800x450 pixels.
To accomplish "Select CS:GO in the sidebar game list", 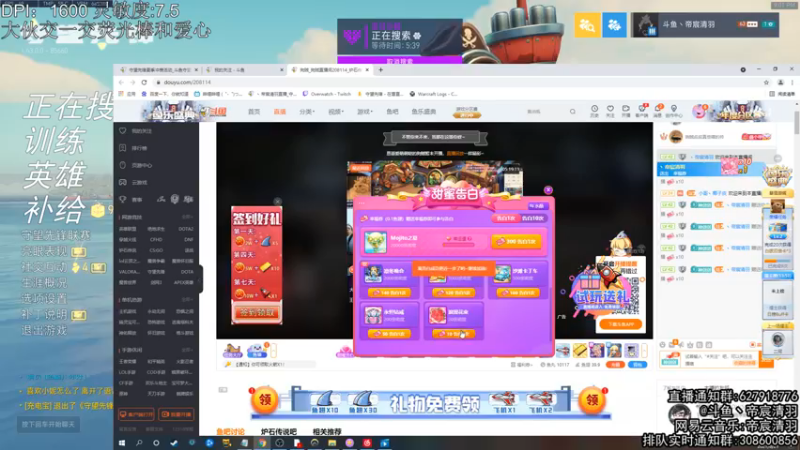I will pyautogui.click(x=156, y=251).
